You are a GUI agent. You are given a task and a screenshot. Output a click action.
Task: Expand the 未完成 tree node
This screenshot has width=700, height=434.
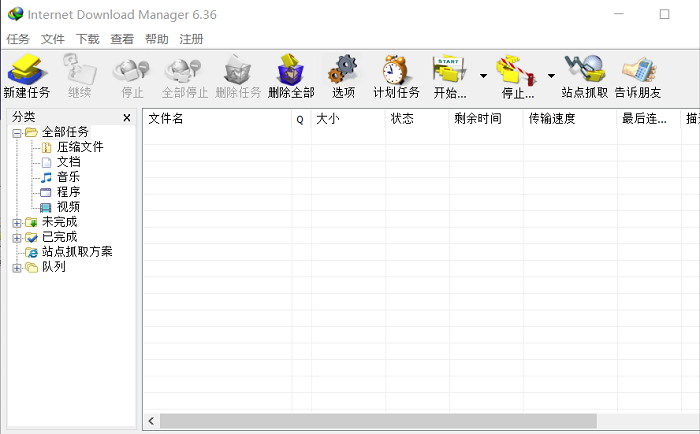[x=17, y=223]
